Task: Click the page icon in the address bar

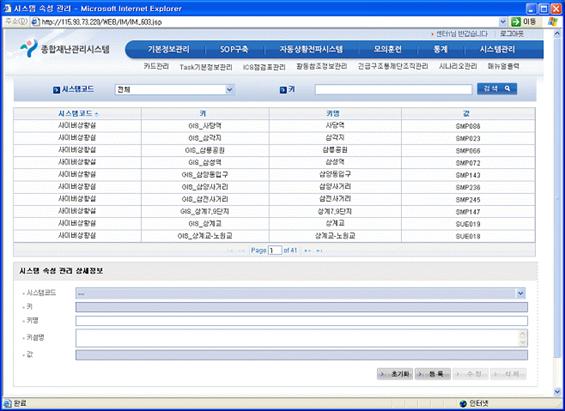Action: [x=35, y=22]
